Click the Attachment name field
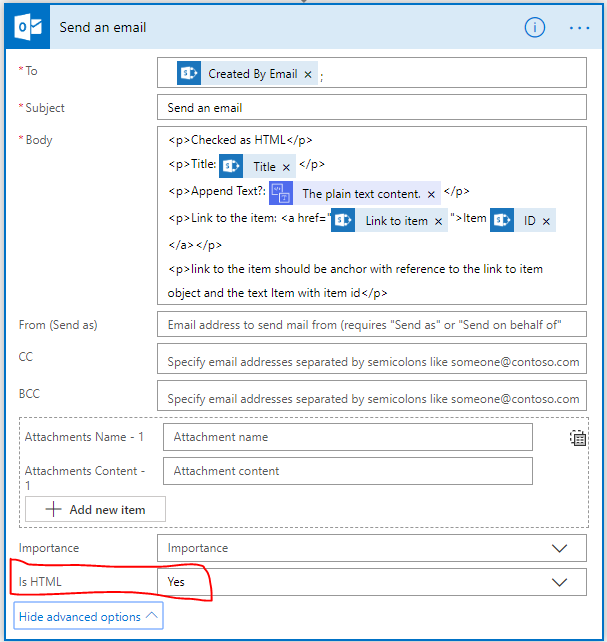Viewport: 607px width, 642px height. [348, 437]
